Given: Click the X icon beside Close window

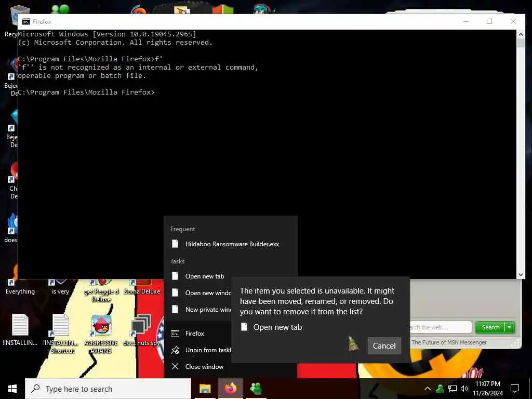Looking at the screenshot, I should click(x=175, y=366).
